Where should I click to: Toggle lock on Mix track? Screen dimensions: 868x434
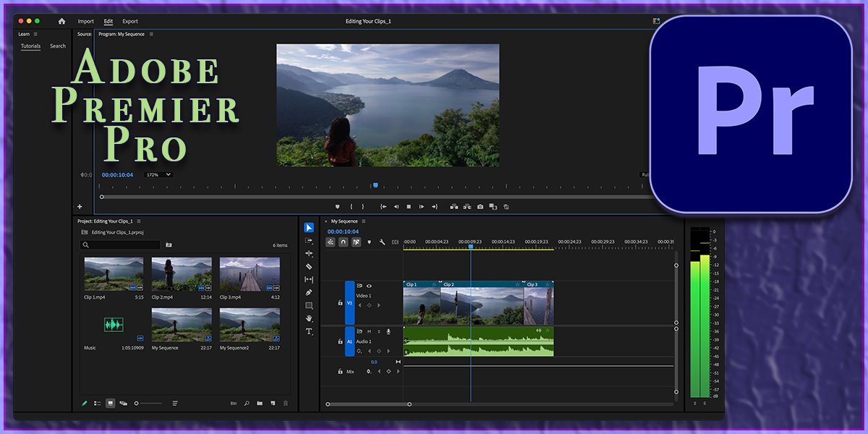click(x=340, y=372)
